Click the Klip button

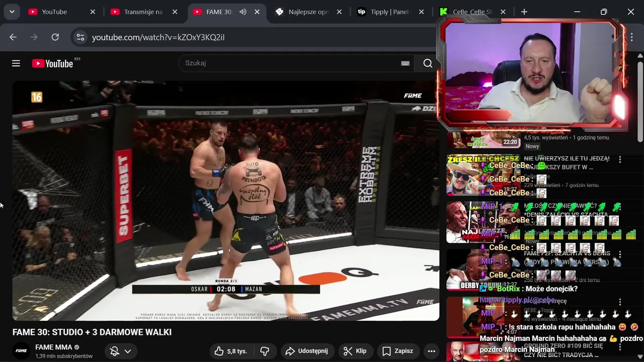355,351
